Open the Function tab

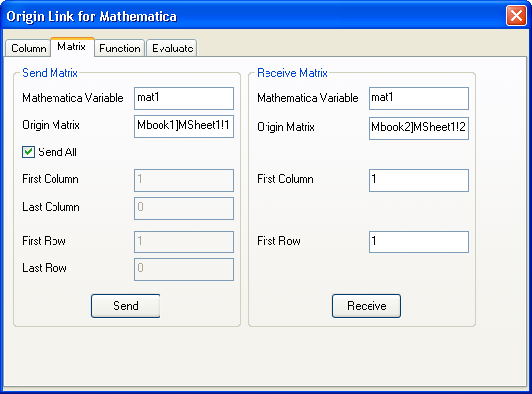(x=120, y=49)
